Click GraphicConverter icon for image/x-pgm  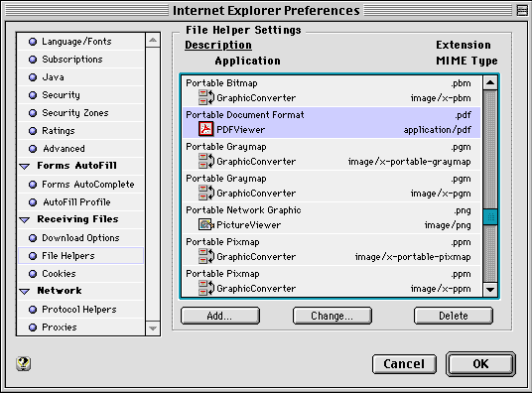pyautogui.click(x=206, y=193)
